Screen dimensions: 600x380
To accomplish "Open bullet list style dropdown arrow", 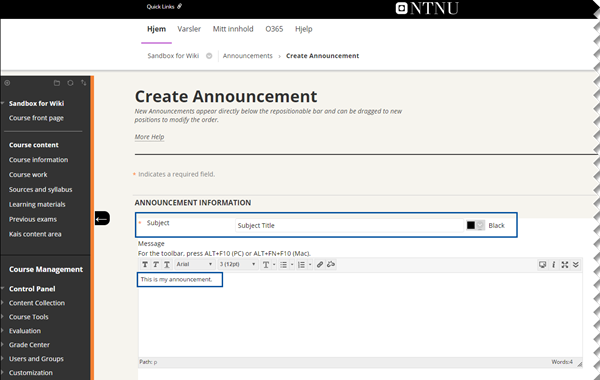I will (292, 264).
